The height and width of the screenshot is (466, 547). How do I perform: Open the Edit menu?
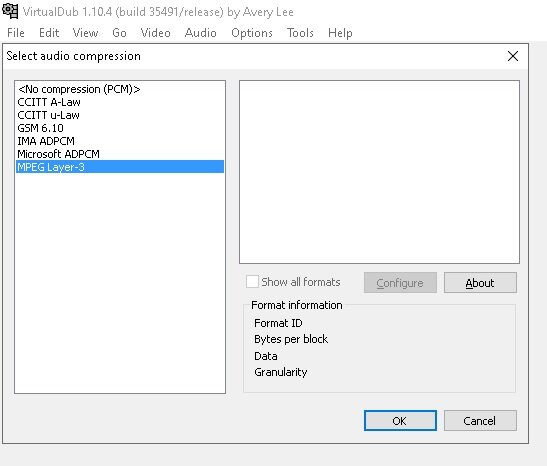click(x=49, y=33)
